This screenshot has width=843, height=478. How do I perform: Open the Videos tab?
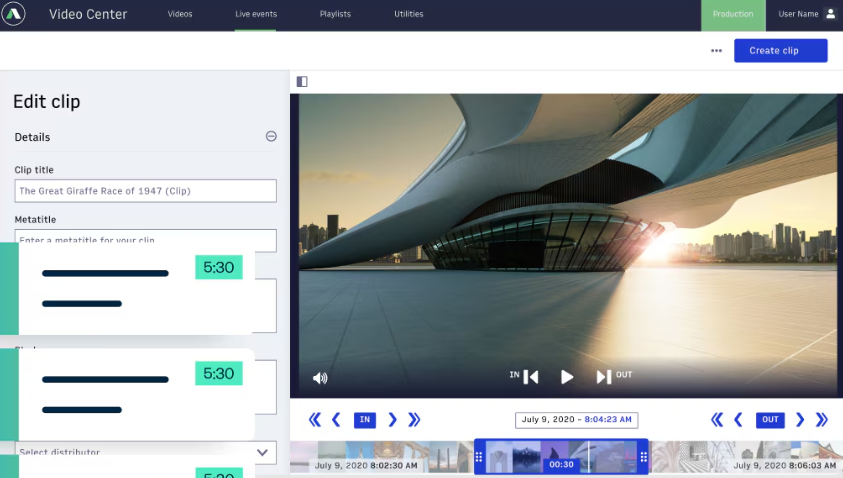(180, 14)
